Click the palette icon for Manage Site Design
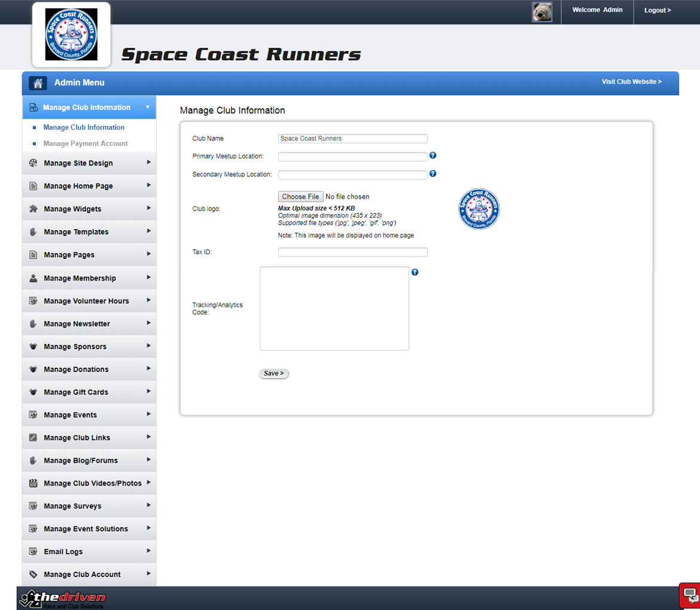The width and height of the screenshot is (700, 610). pyautogui.click(x=34, y=163)
